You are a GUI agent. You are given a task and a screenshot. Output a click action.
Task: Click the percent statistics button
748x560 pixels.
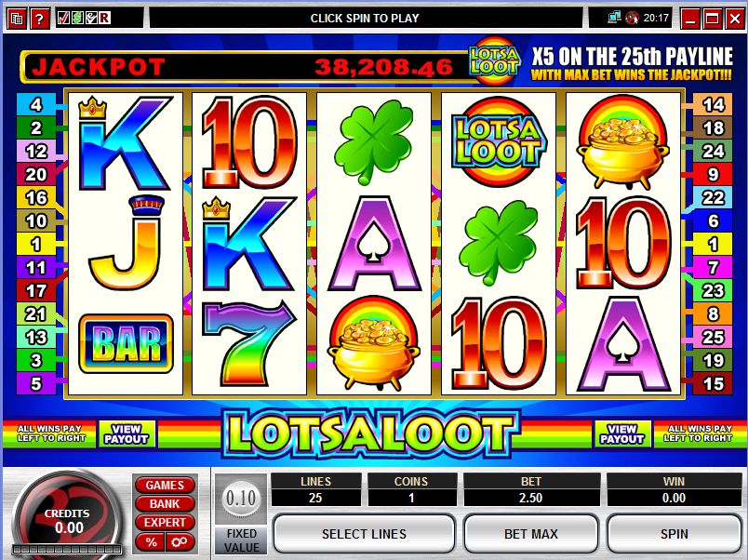click(151, 542)
